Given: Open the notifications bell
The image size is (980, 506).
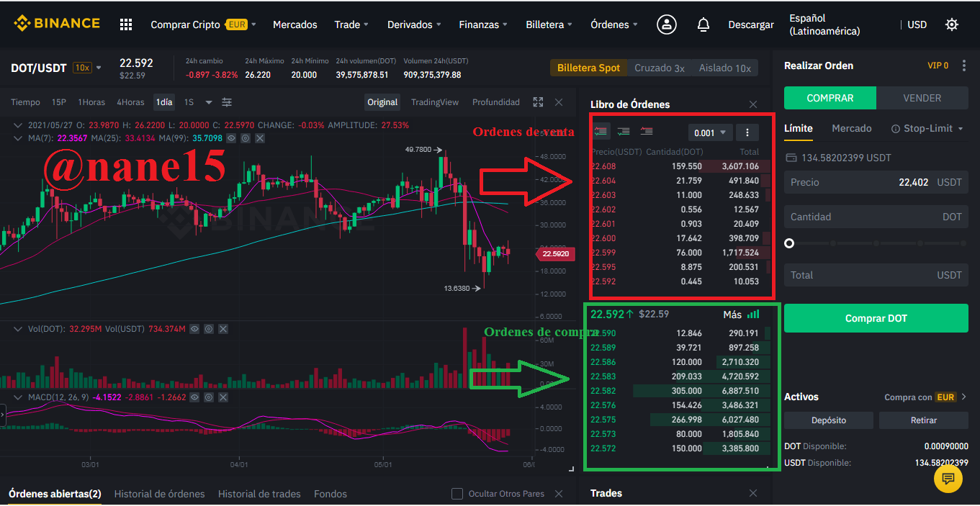Looking at the screenshot, I should tap(703, 24).
